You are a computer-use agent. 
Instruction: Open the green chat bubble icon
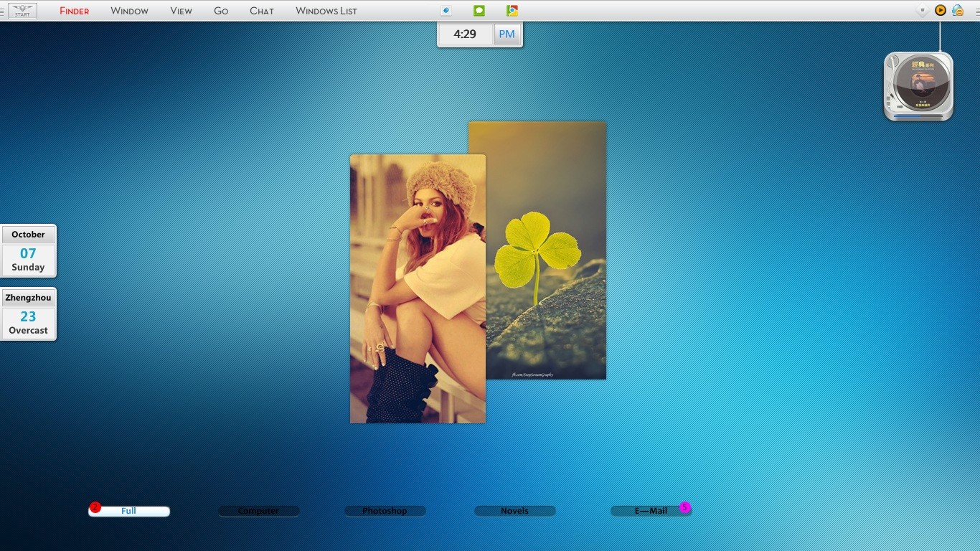479,11
